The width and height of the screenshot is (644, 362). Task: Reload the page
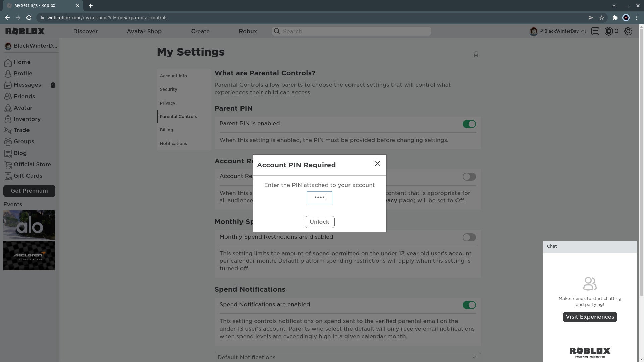29,18
